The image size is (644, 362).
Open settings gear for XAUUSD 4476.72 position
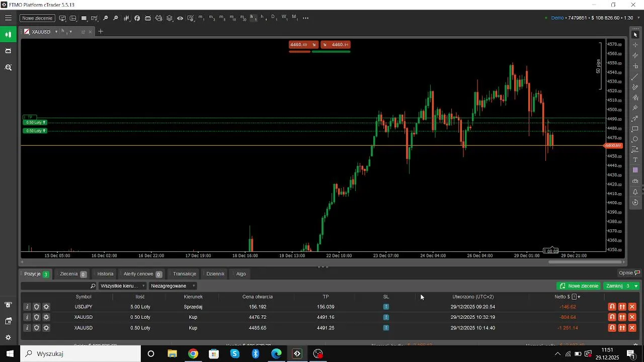point(46,317)
